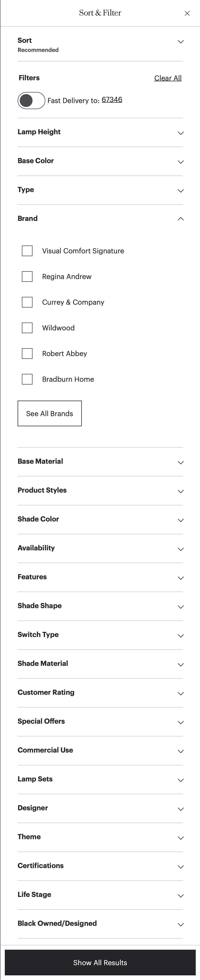The width and height of the screenshot is (200, 980).
Task: Click the See All Brands button
Action: pyautogui.click(x=49, y=414)
